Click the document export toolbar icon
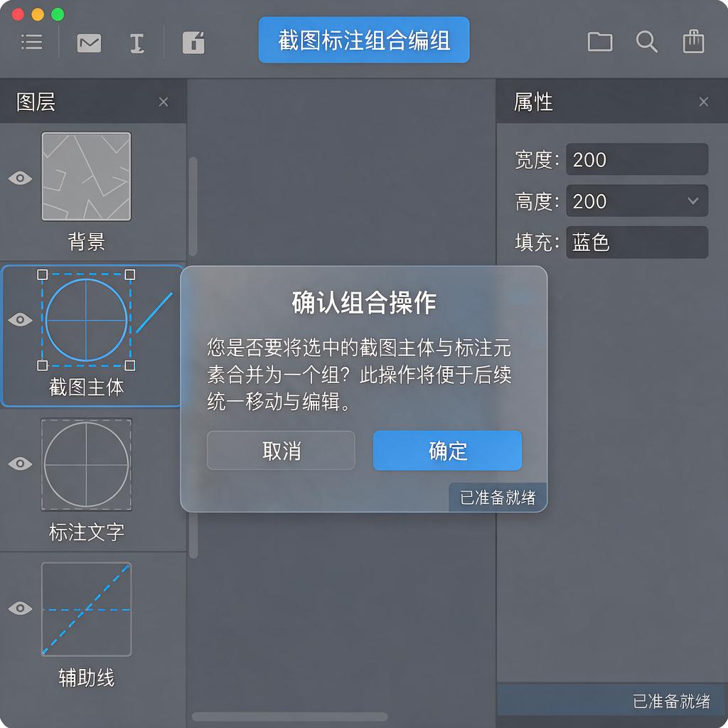 click(x=193, y=43)
